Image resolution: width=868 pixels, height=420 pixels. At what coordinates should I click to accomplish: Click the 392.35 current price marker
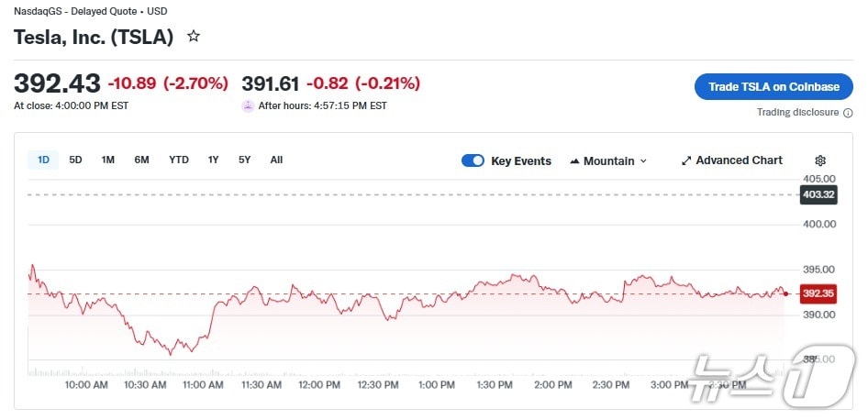[818, 293]
